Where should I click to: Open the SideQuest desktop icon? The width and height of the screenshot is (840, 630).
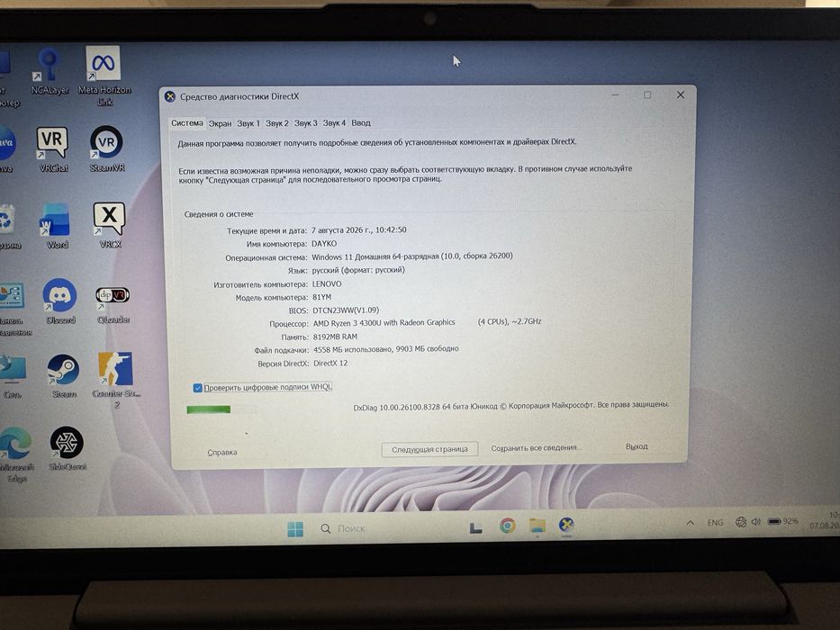67,448
